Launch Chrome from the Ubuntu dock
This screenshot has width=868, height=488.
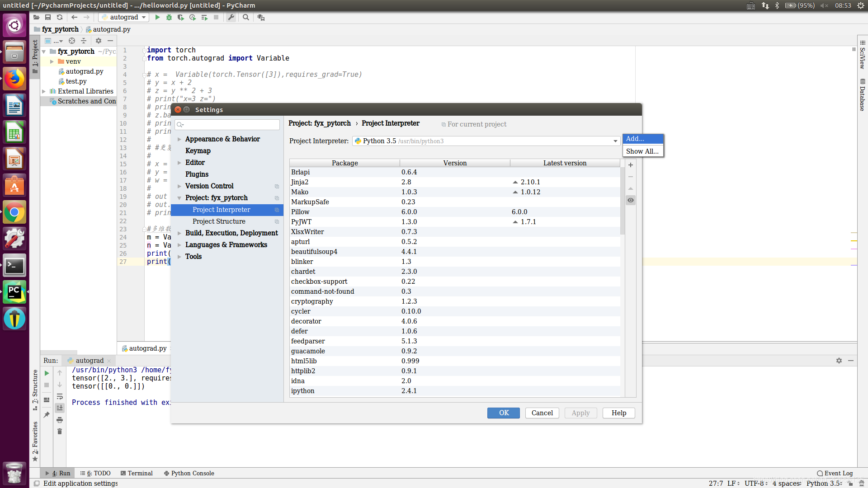[x=14, y=212]
